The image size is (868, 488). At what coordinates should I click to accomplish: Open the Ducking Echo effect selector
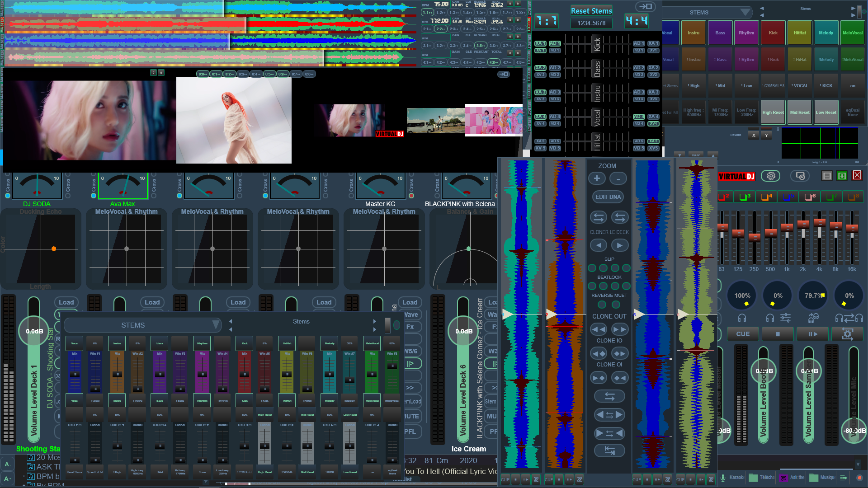coord(41,211)
